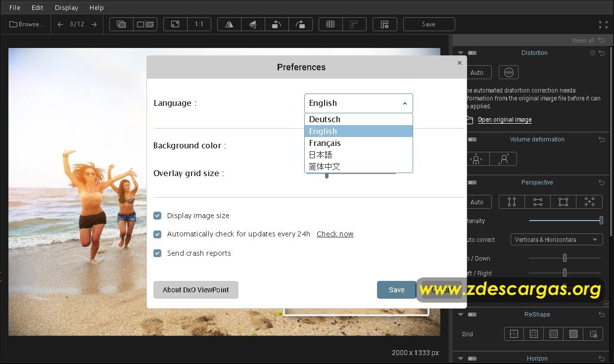Uncheck Send crash reports
The height and width of the screenshot is (364, 614).
pos(157,253)
